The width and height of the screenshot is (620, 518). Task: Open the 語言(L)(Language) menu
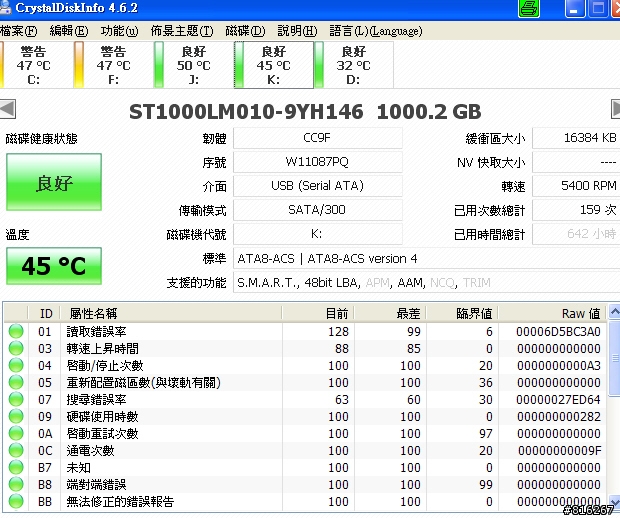click(x=376, y=31)
